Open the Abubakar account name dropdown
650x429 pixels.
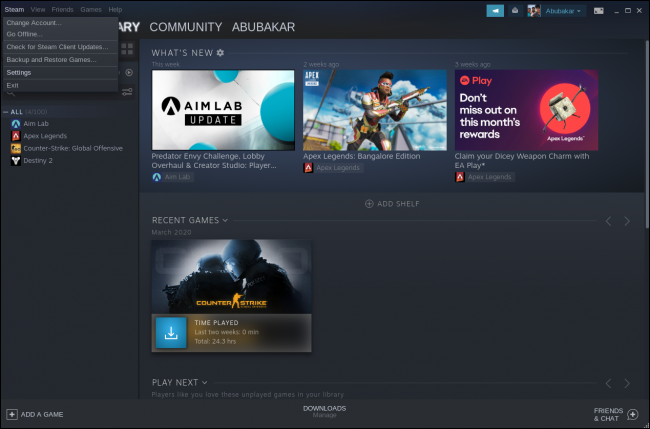(x=563, y=10)
